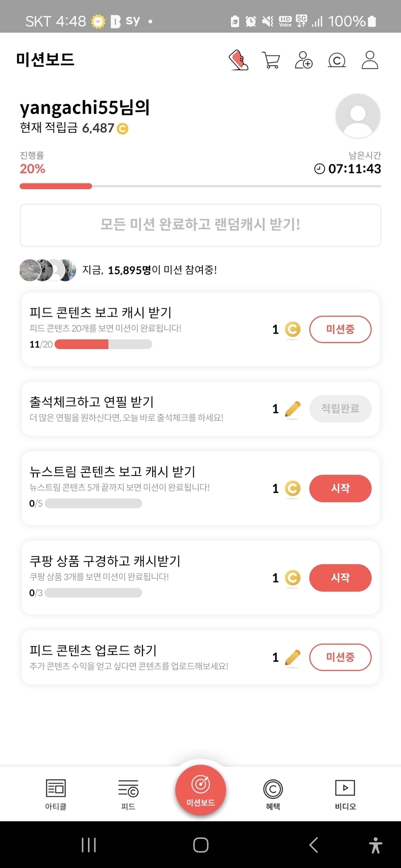
Task: Switch to the 피드 tab
Action: [x=128, y=794]
